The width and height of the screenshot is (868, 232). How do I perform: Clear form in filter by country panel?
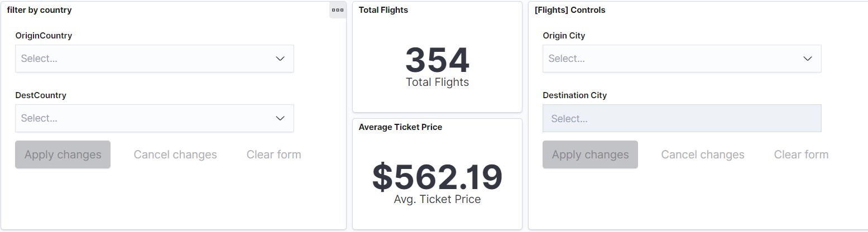274,154
